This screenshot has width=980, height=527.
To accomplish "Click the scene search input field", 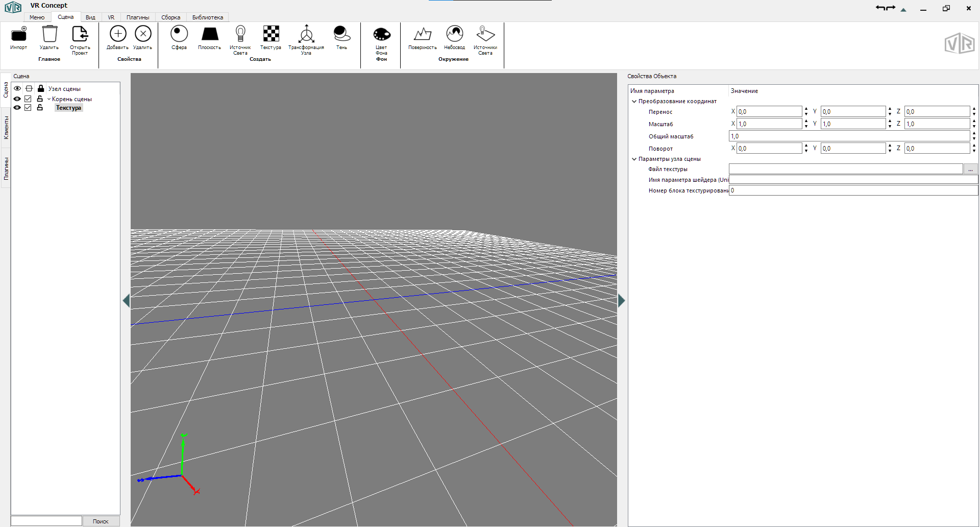I will 46,521.
